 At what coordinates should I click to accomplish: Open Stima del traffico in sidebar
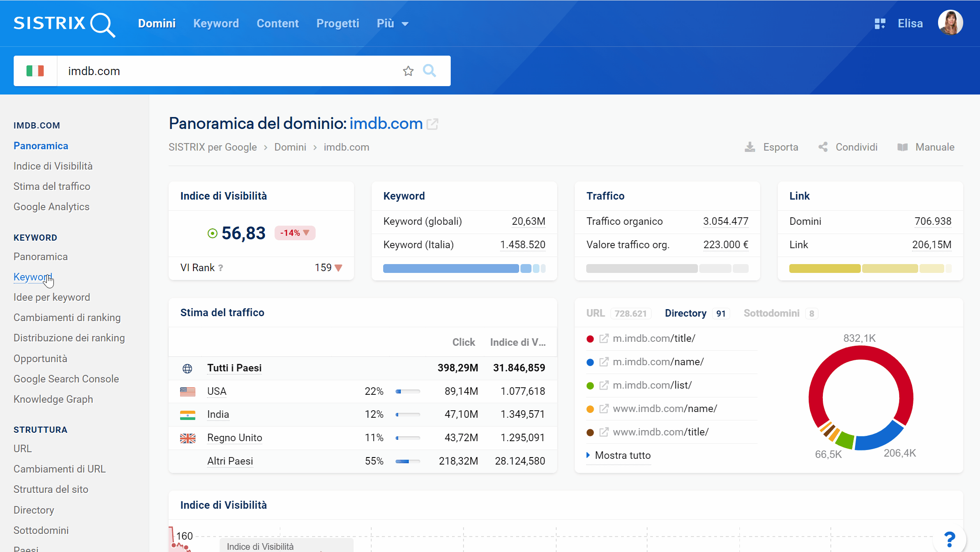(52, 186)
